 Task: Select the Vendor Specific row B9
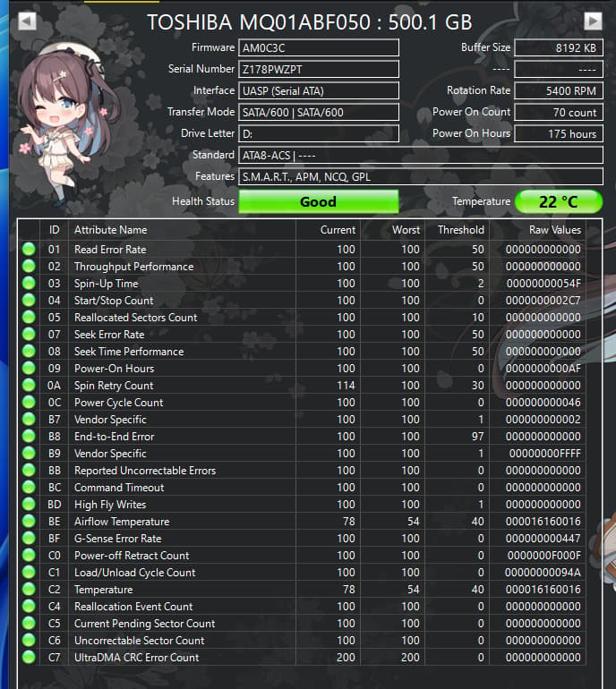click(304, 454)
